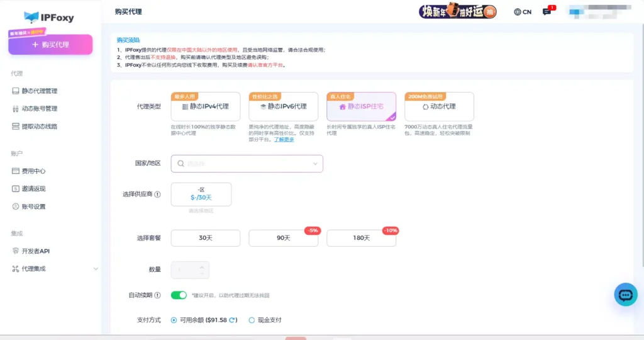Open the 国家/地区 dropdown
The height and width of the screenshot is (340, 644).
pos(247,164)
